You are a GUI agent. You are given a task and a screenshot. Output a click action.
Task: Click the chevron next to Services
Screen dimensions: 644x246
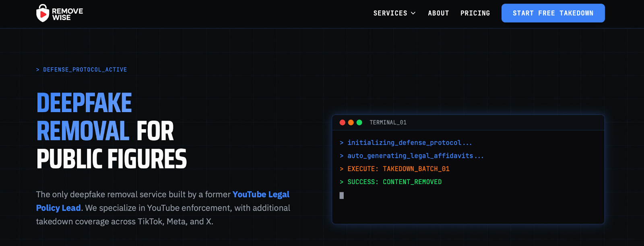pos(413,13)
